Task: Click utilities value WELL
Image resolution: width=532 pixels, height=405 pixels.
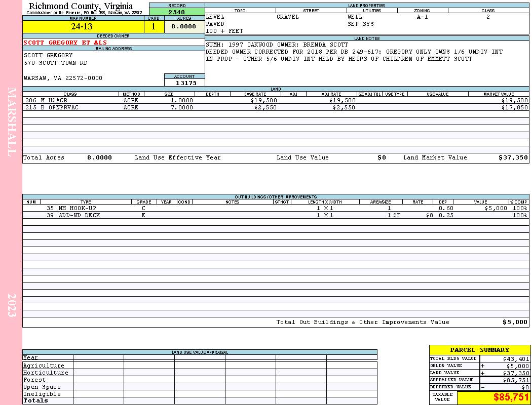Action: [x=355, y=17]
